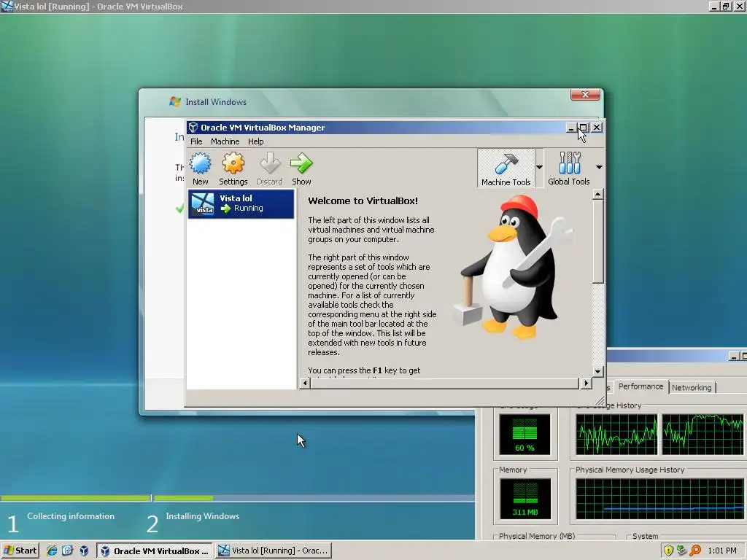The height and width of the screenshot is (560, 747).
Task: Switch to Vista lol [Running] taskbar button
Action: pos(274,551)
